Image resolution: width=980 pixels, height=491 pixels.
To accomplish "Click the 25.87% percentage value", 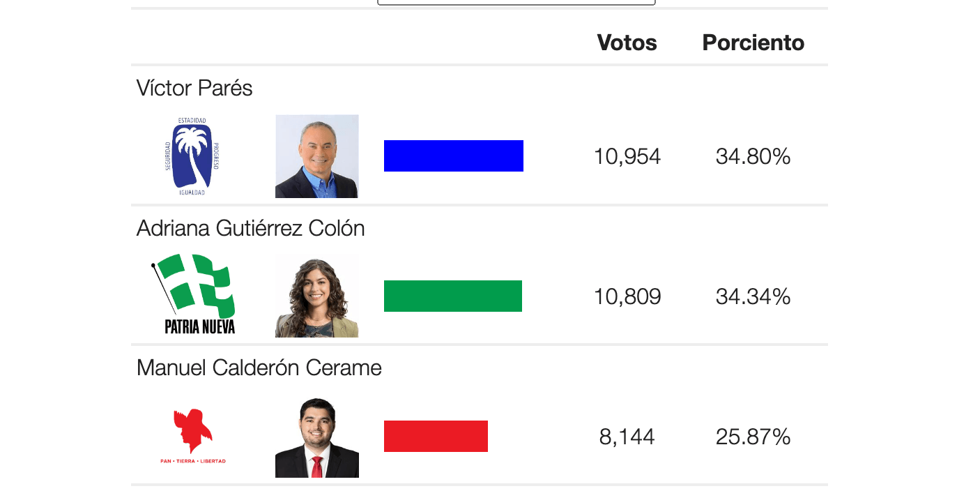I will [753, 437].
